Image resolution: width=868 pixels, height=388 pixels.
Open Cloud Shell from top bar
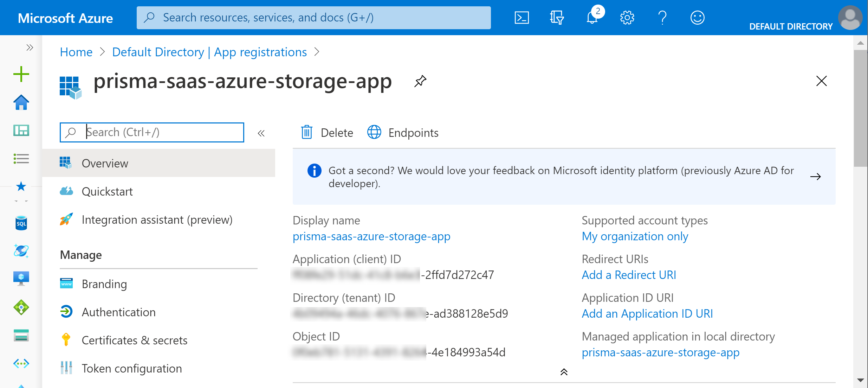tap(522, 18)
